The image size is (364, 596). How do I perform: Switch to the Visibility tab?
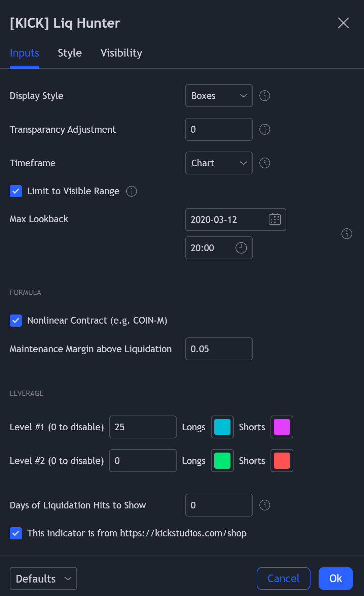121,53
